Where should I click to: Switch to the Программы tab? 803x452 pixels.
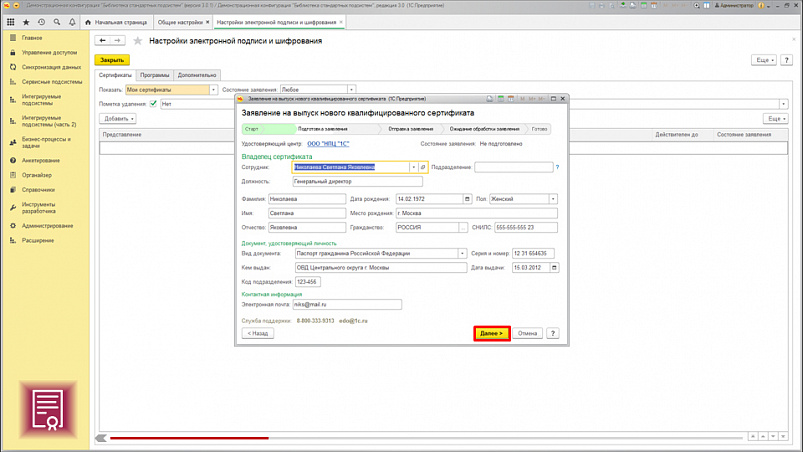click(x=154, y=75)
